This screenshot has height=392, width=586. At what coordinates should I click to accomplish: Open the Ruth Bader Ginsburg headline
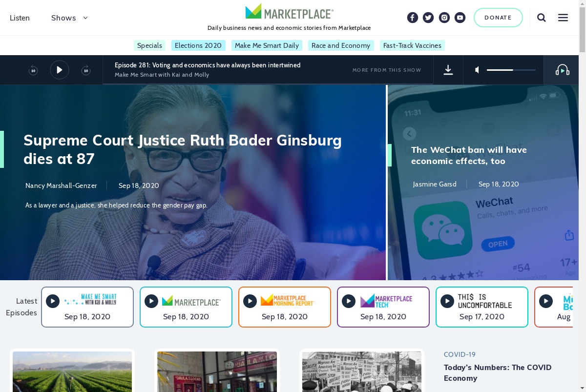pos(183,149)
